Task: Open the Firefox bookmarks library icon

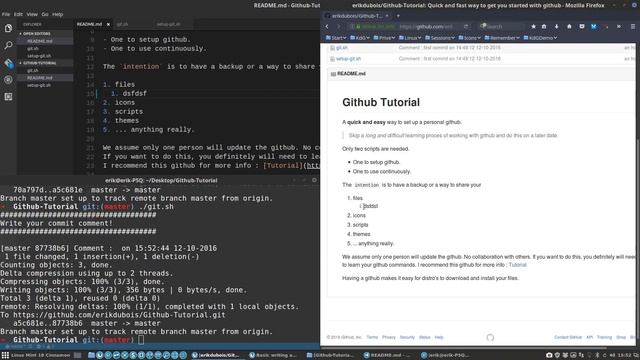Action: [544, 27]
